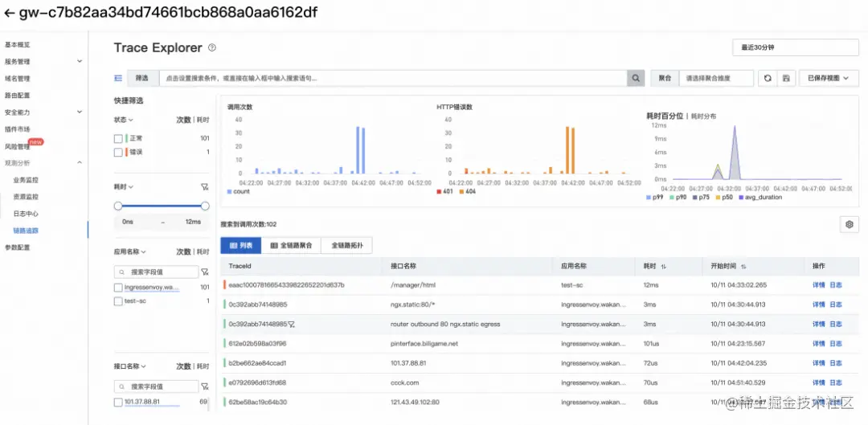Open 日志 for the ccck.com trace
This screenshot has width=868, height=425.
[x=835, y=382]
